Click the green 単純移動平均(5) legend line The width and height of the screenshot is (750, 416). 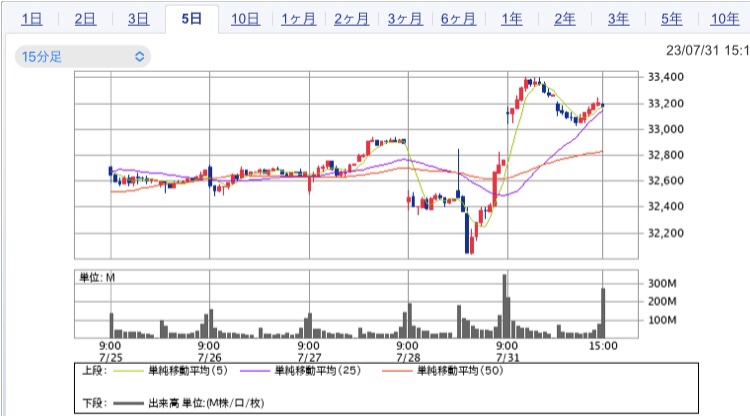pyautogui.click(x=128, y=371)
